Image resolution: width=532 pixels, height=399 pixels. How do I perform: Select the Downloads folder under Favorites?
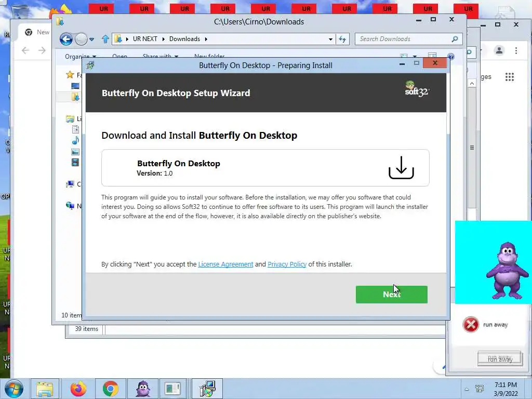click(75, 97)
